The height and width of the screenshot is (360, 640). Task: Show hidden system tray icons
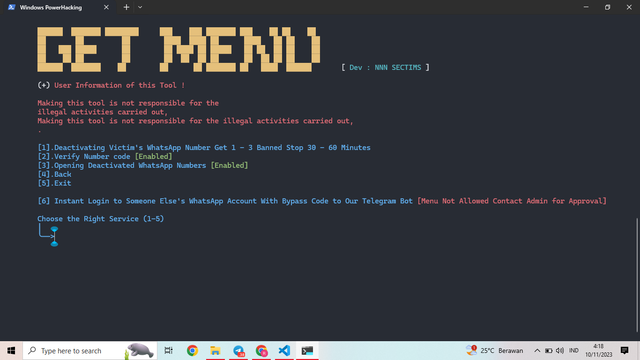pyautogui.click(x=537, y=351)
